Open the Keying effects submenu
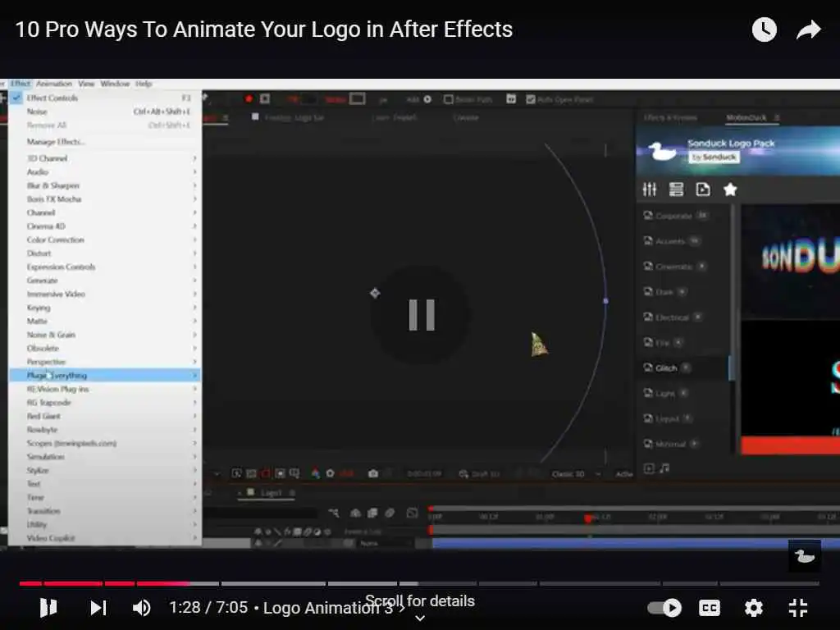This screenshot has height=630, width=840. [105, 308]
